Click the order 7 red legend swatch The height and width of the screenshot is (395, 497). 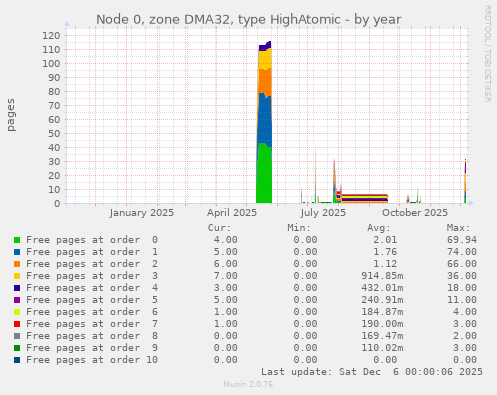point(17,324)
